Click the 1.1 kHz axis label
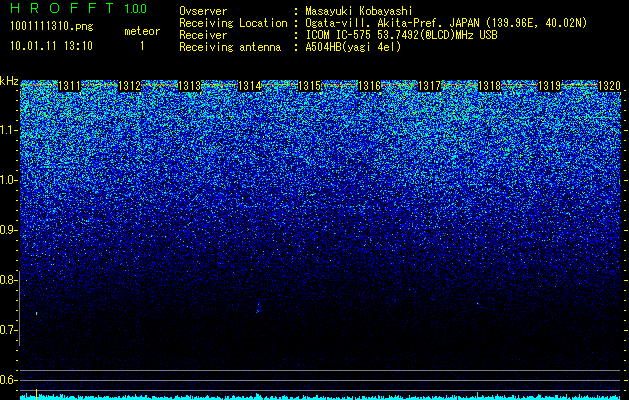 (9, 130)
